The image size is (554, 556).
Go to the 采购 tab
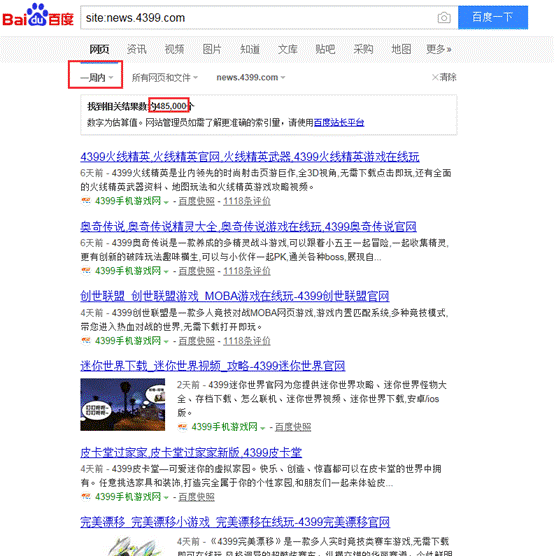click(x=363, y=49)
